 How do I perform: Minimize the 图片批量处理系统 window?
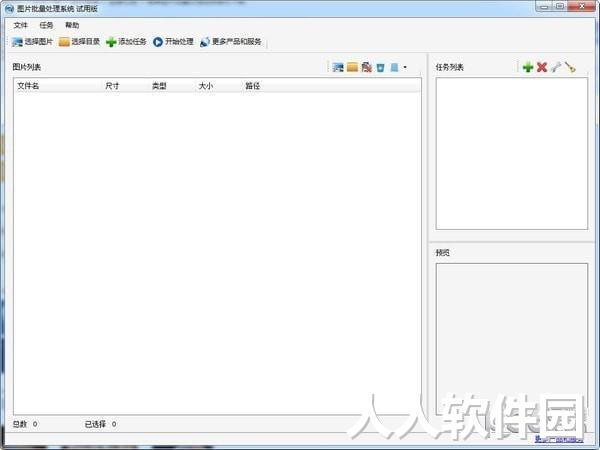[x=545, y=7]
